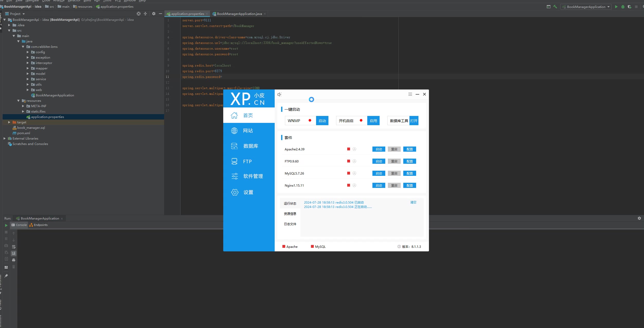Click the layout icon in Run panel sidebar

pos(6,267)
